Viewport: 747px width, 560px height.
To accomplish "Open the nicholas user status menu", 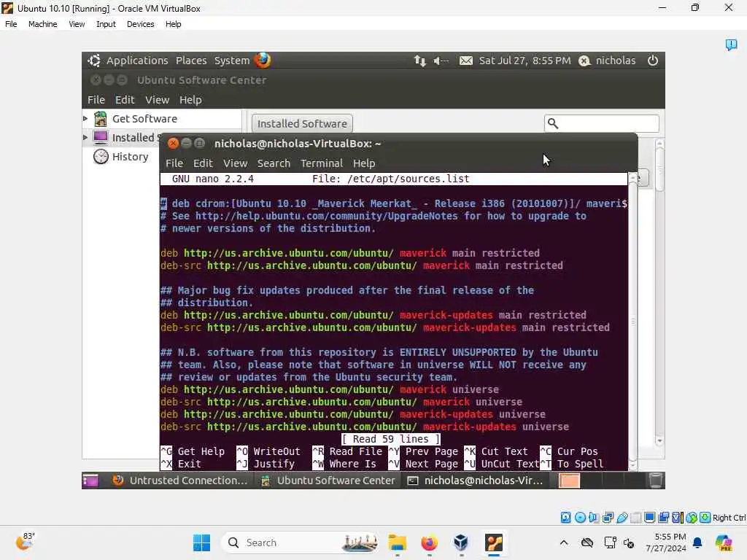I will [607, 61].
